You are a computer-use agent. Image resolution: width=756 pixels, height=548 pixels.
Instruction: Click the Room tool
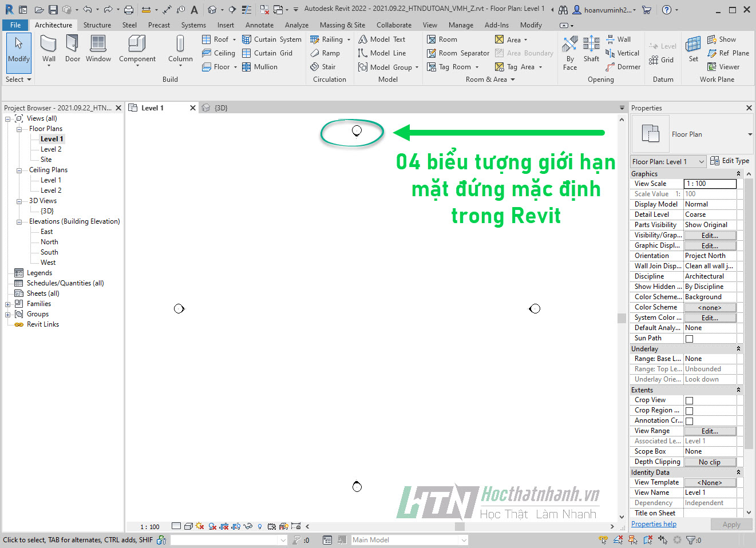[x=442, y=39]
